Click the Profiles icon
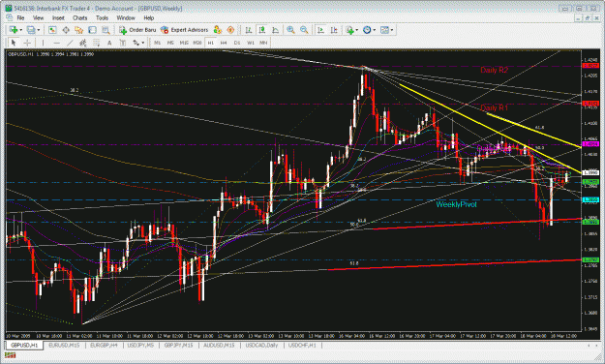 [x=31, y=30]
